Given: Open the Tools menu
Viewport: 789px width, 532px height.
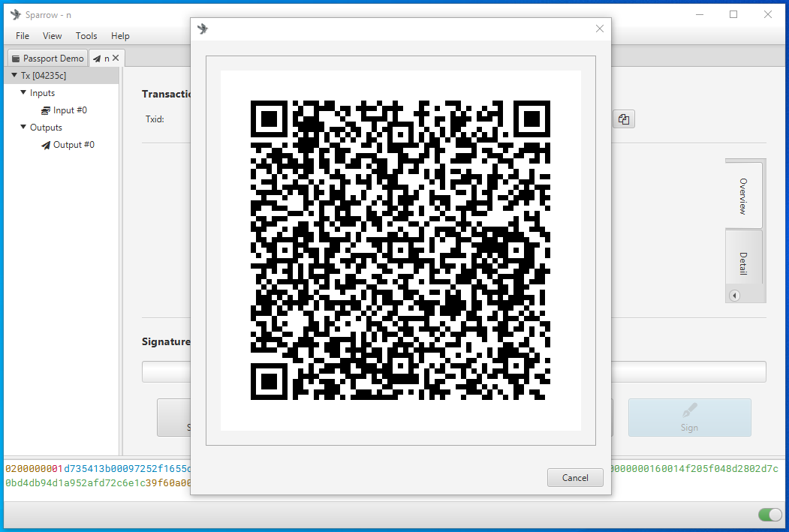Looking at the screenshot, I should coord(86,36).
